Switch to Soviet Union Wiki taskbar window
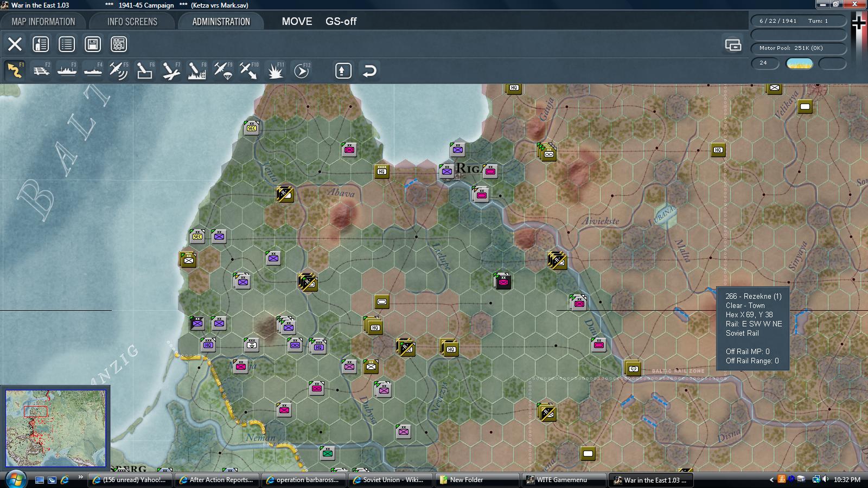 pos(391,480)
